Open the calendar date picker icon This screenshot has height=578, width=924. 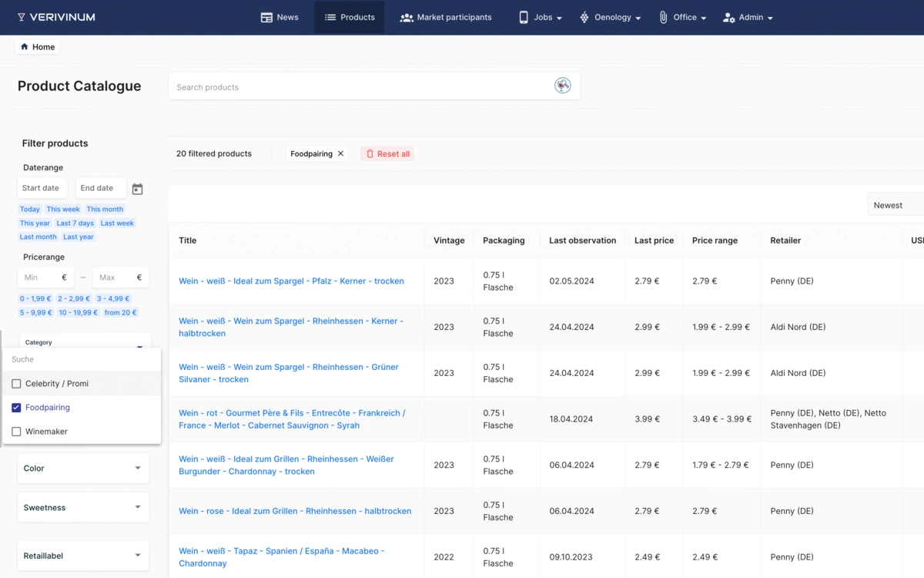pyautogui.click(x=137, y=189)
